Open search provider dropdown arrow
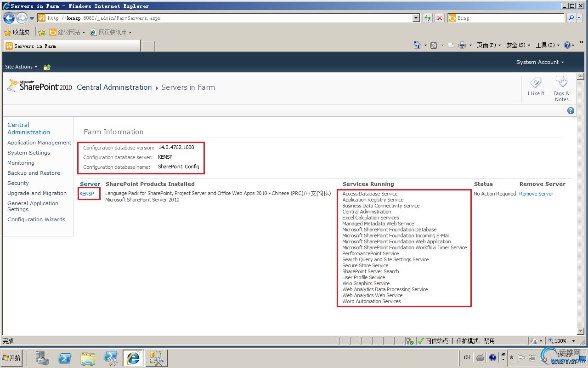 tap(580, 18)
